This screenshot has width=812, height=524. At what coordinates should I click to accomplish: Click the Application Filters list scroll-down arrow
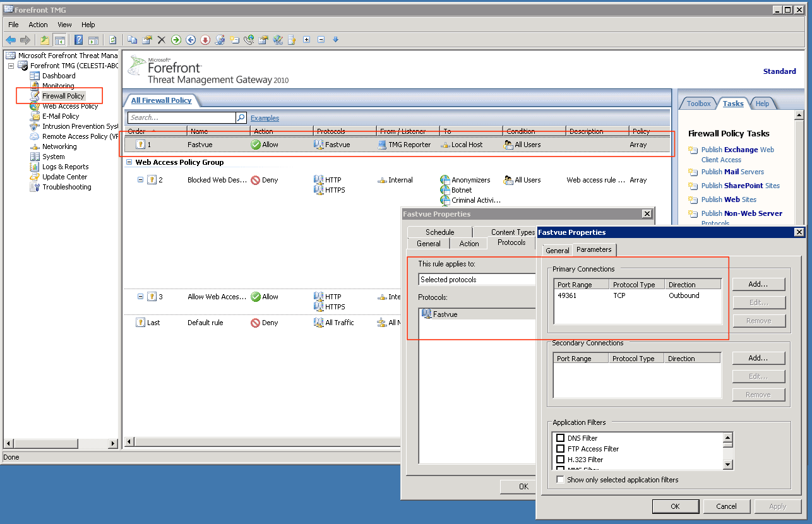coord(728,465)
